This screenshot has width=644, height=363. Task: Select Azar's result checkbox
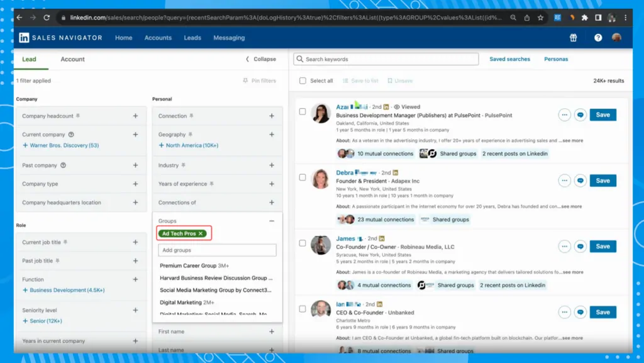point(303,112)
